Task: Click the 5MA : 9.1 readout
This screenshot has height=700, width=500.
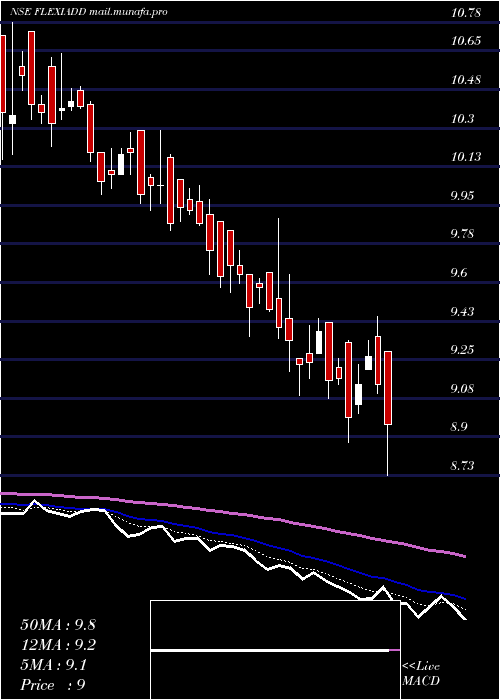Action: [x=54, y=665]
